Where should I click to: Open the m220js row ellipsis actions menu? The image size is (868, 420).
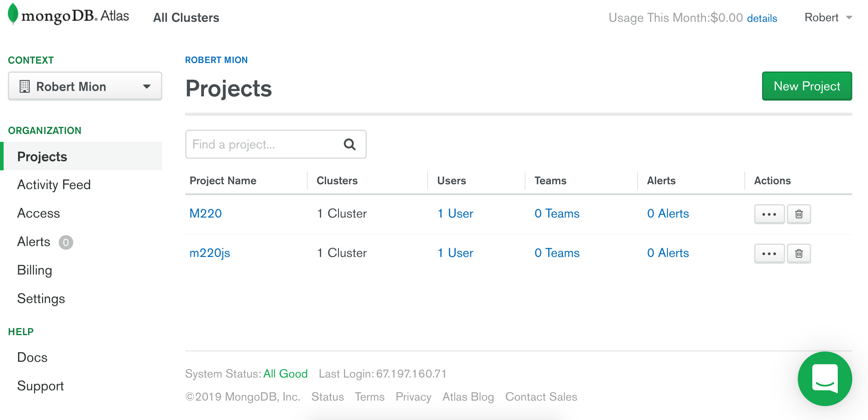[769, 253]
